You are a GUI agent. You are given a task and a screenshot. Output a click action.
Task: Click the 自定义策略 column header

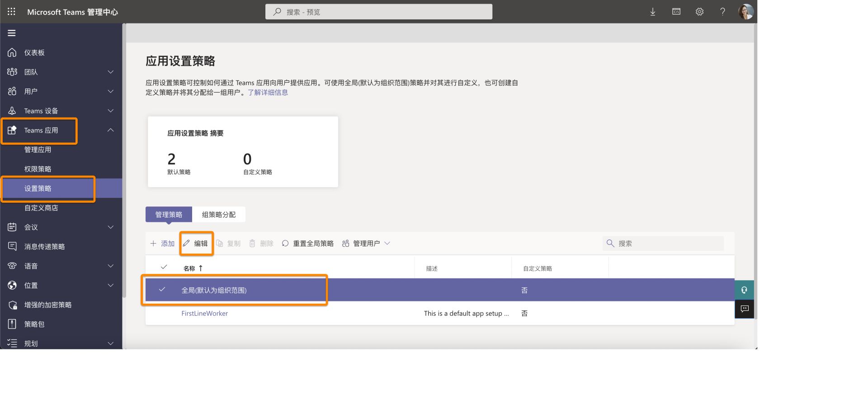538,268
